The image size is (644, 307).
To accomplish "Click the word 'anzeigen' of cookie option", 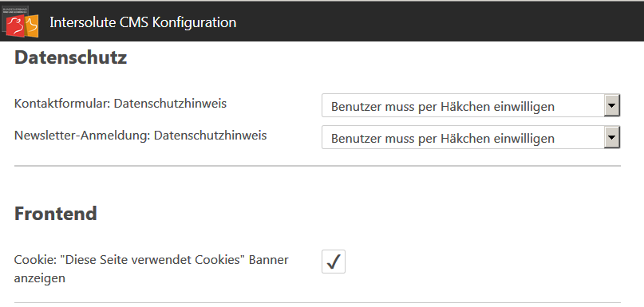I will pos(39,278).
